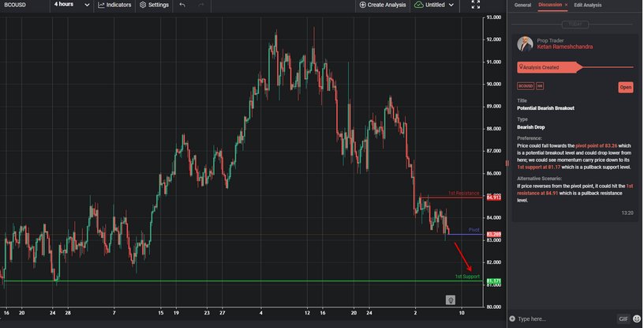
Task: Click the 84.913 resistance price tag
Action: tap(494, 198)
